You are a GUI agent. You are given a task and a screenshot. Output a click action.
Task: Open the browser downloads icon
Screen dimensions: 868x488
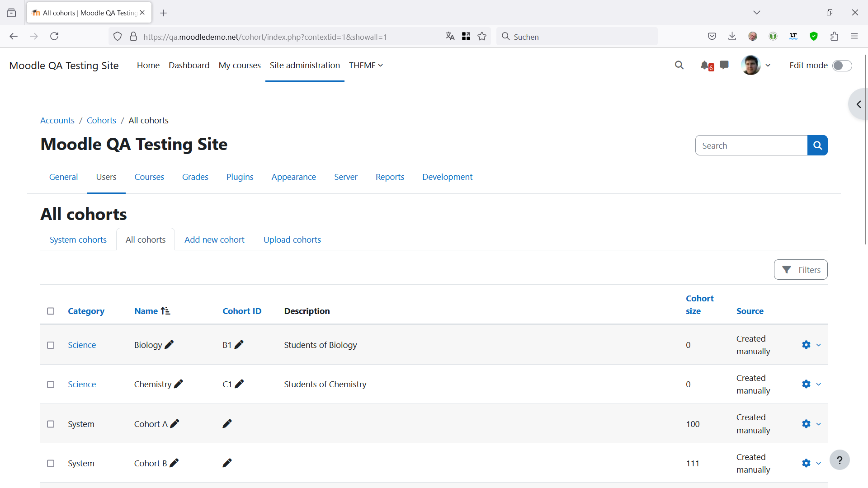tap(732, 36)
